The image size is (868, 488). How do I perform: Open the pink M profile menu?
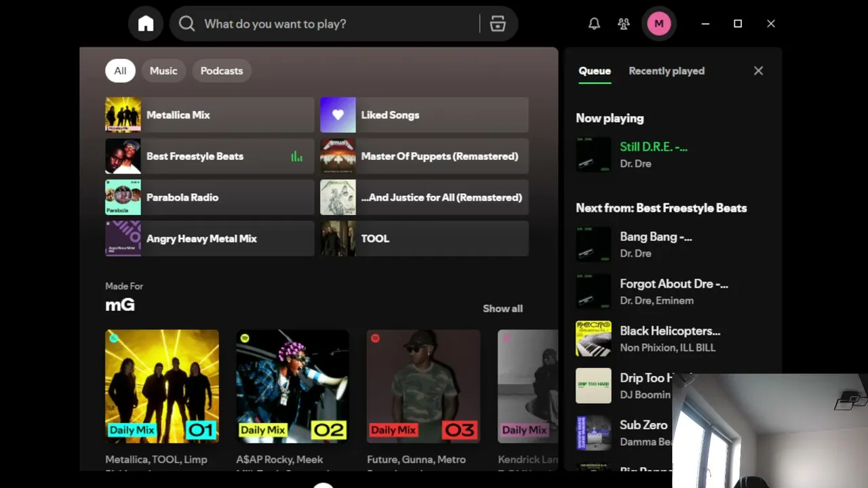[658, 24]
